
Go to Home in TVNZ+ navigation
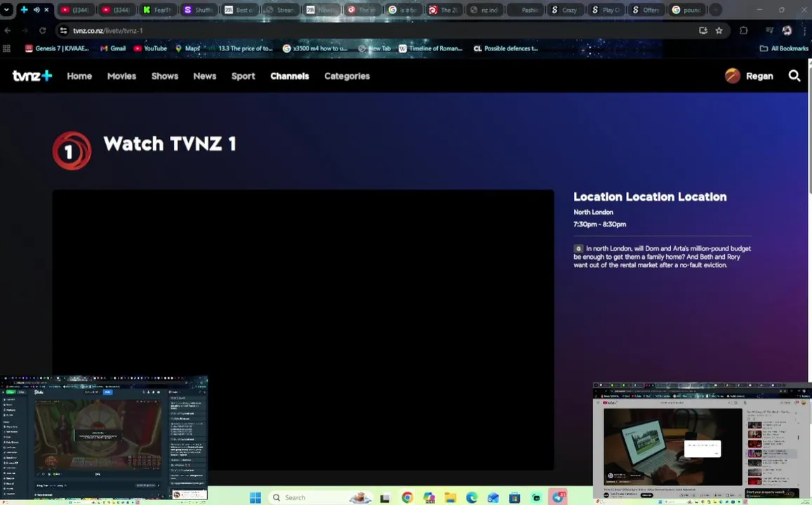tap(79, 76)
